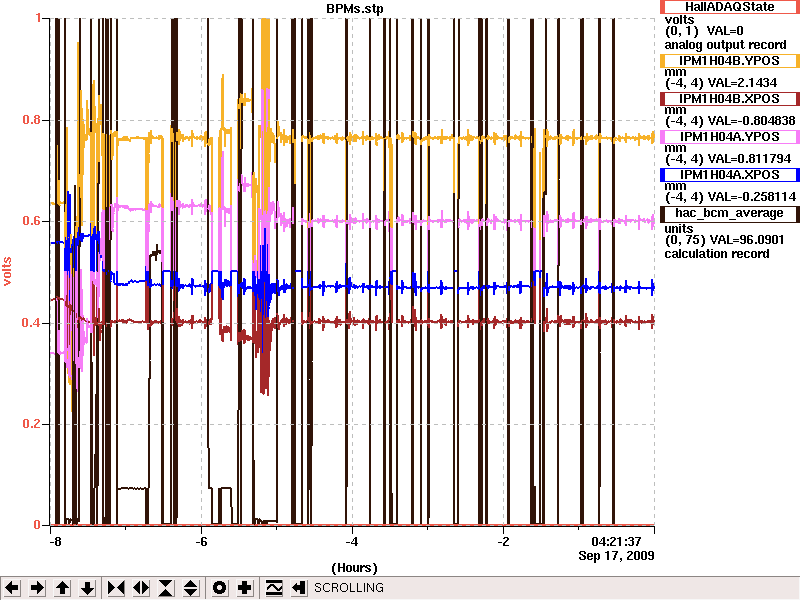Screen dimensions: 800x600
Task: Click the horizontal zoom-in bowtie icon
Action: click(116, 588)
